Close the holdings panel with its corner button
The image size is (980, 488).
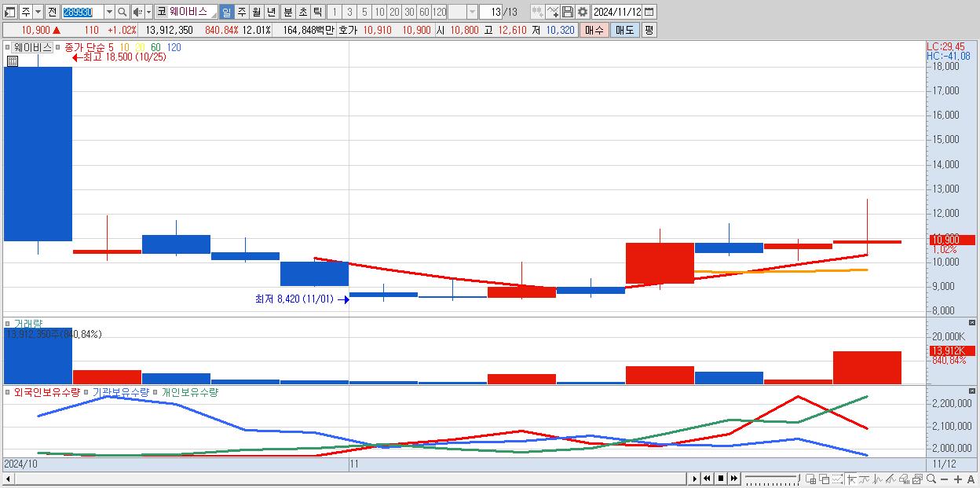(x=972, y=391)
